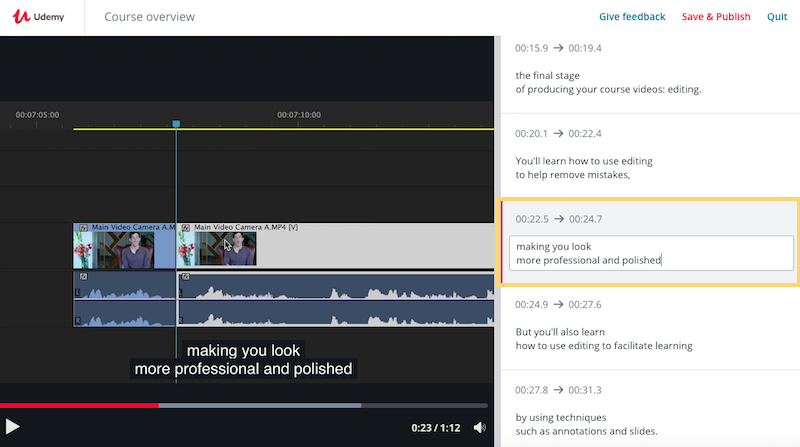Click the 00:15.9 → 00:19.4 timestamp
800x447 pixels.
tap(558, 48)
